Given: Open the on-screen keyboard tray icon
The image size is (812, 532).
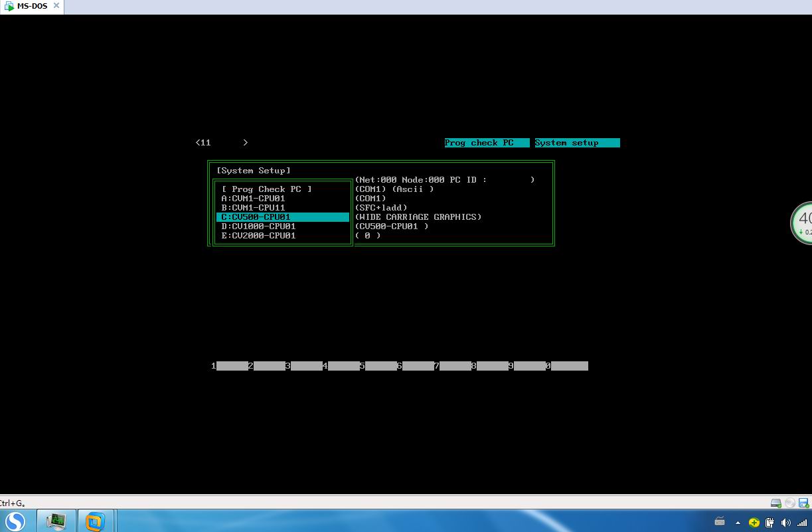Looking at the screenshot, I should pyautogui.click(x=720, y=522).
